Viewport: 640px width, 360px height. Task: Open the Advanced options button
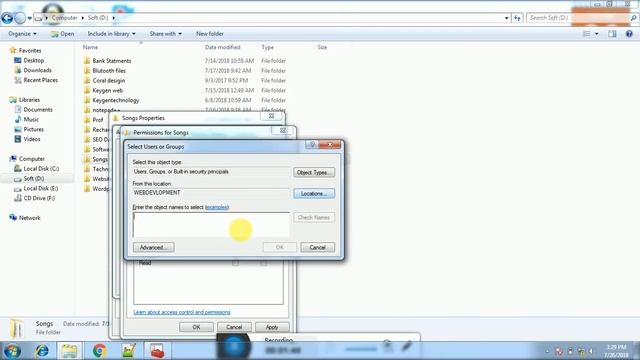[x=153, y=247]
